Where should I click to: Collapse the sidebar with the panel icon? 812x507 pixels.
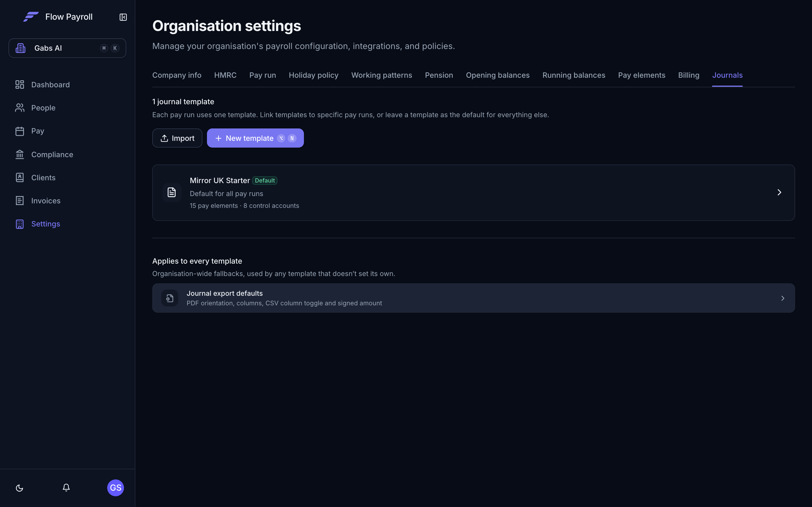(x=123, y=17)
